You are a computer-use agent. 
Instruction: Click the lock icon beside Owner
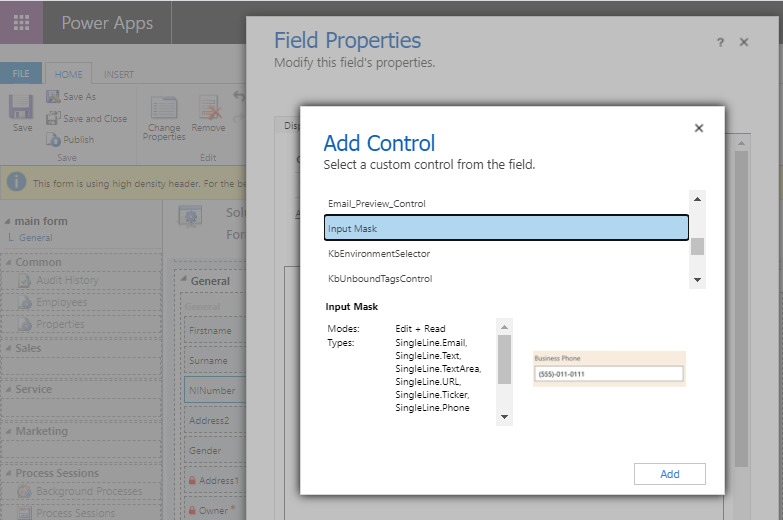[x=192, y=511]
